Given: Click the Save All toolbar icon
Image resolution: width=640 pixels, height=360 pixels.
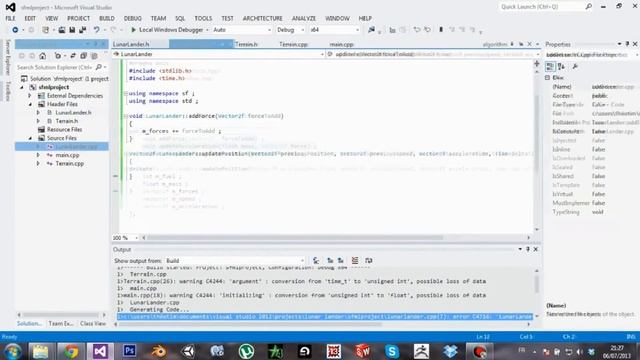Looking at the screenshot, I should (x=82, y=30).
